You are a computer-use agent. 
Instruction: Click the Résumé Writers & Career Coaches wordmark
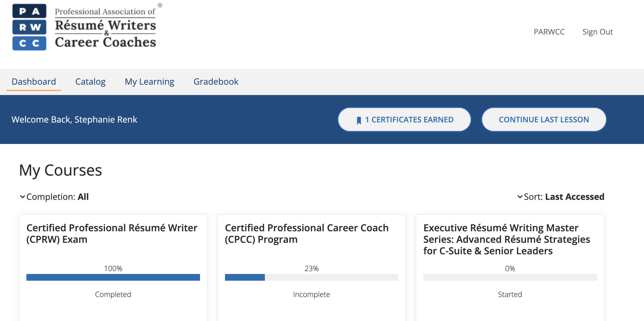tap(105, 27)
